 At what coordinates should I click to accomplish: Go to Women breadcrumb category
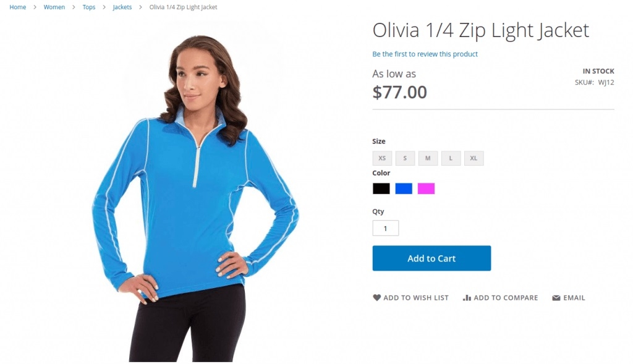54,7
